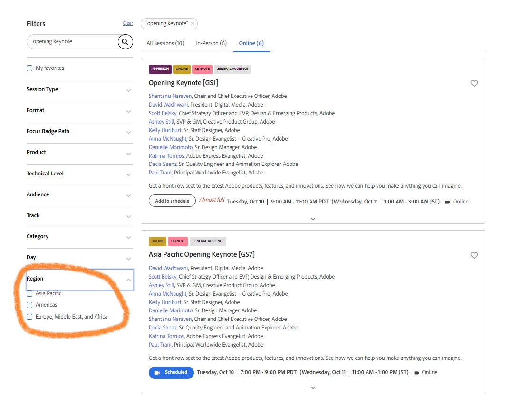Expand the Format filter
Screen dimensions: 532x397
click(80, 111)
